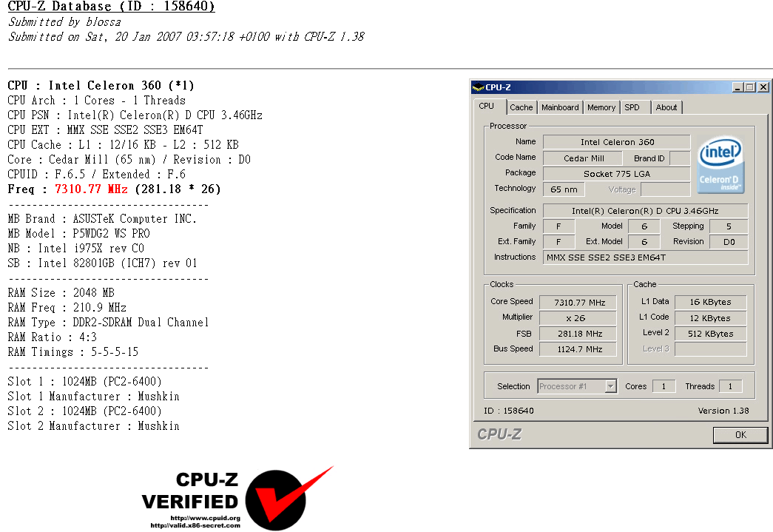773x532 pixels.
Task: Click the 'CPU Arch : 1 Cores - 1 Threads' line
Action: click(97, 101)
